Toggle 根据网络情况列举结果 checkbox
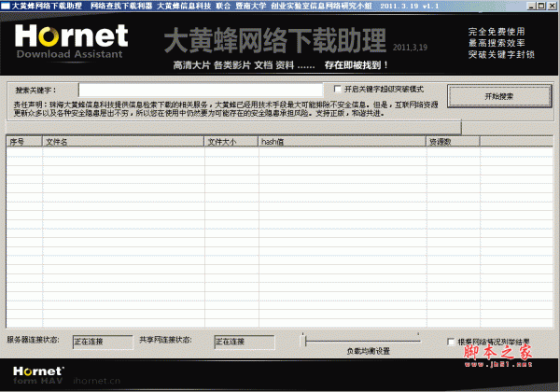Image resolution: width=560 pixels, height=392 pixels. coord(451,342)
